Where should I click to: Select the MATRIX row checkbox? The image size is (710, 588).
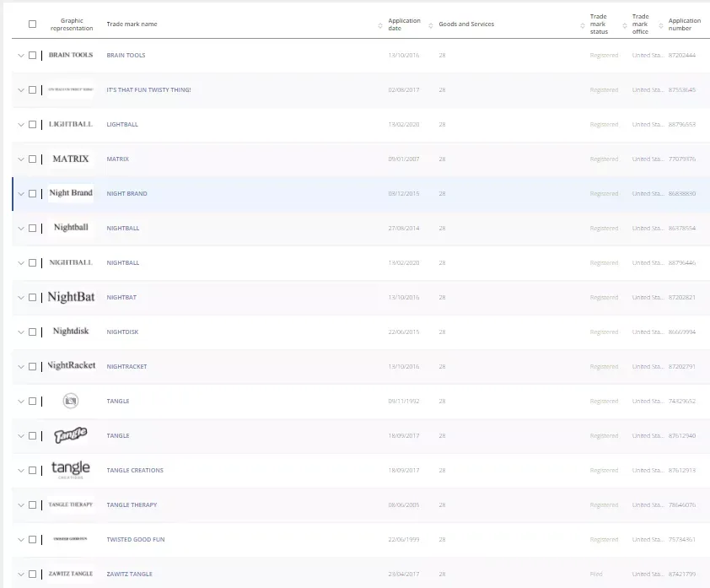[x=33, y=159]
